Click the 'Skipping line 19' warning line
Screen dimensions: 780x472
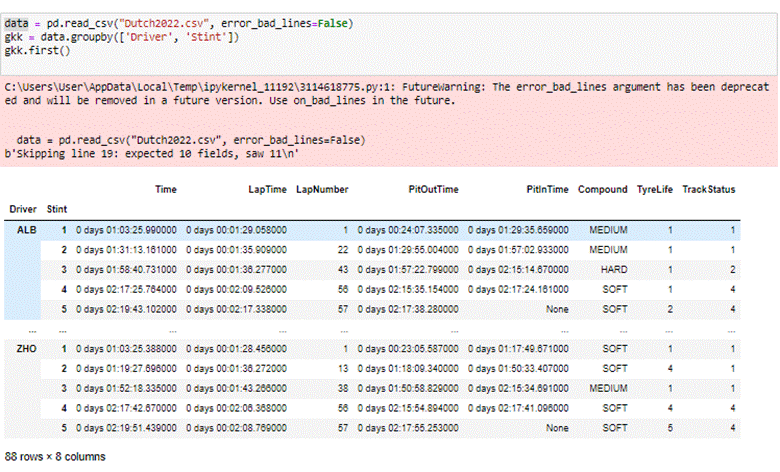point(152,154)
